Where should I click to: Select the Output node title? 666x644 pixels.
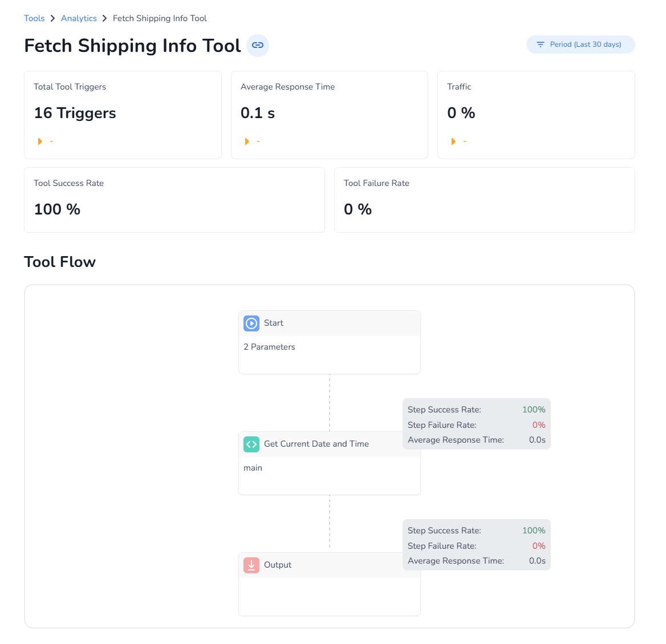tap(278, 565)
